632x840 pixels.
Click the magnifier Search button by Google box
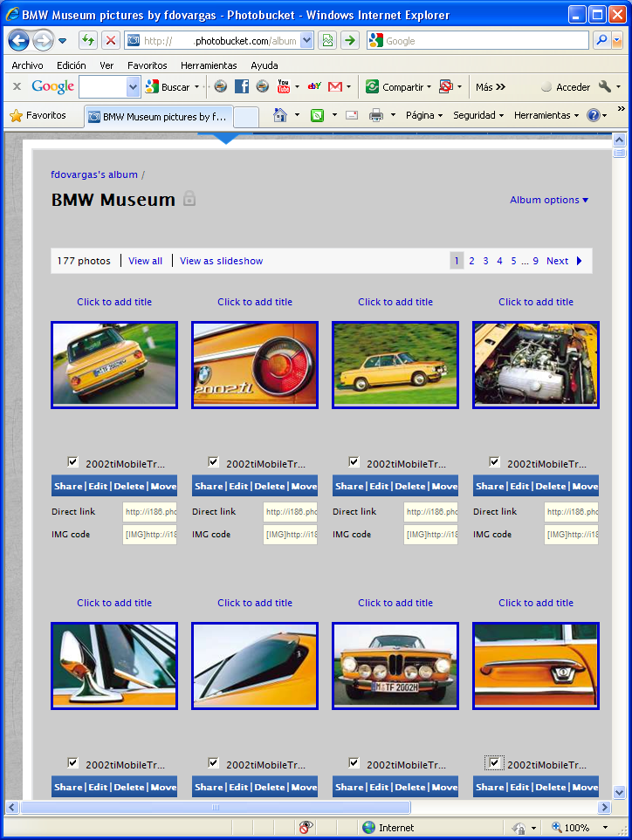(602, 41)
